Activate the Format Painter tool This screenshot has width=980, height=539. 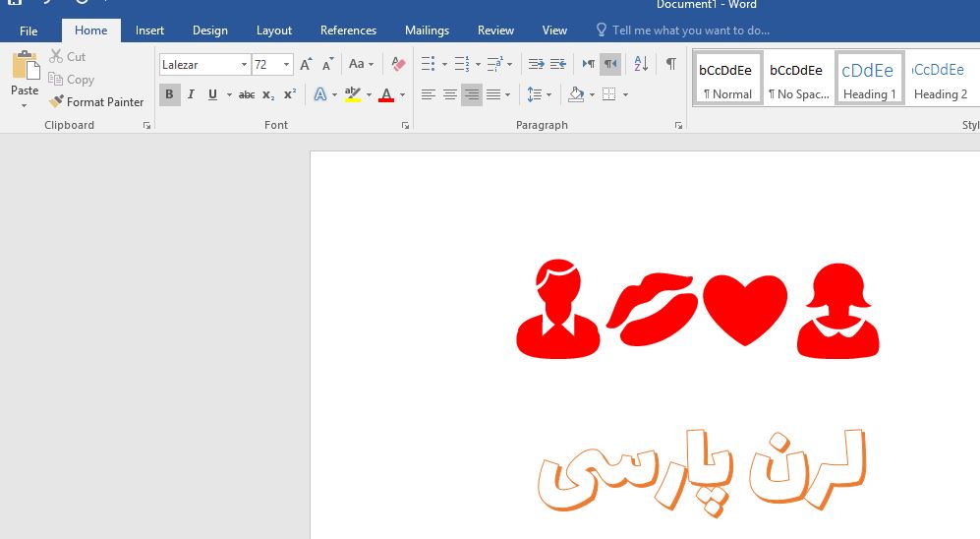(x=96, y=102)
